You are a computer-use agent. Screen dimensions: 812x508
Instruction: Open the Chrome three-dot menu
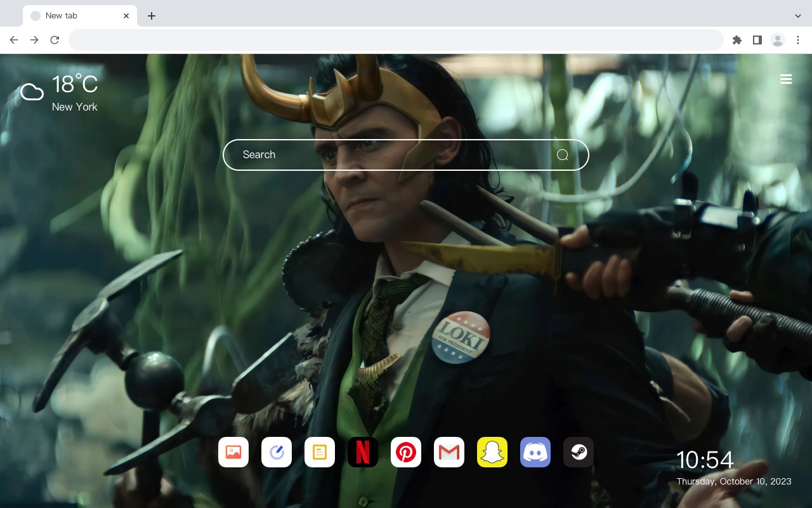798,40
